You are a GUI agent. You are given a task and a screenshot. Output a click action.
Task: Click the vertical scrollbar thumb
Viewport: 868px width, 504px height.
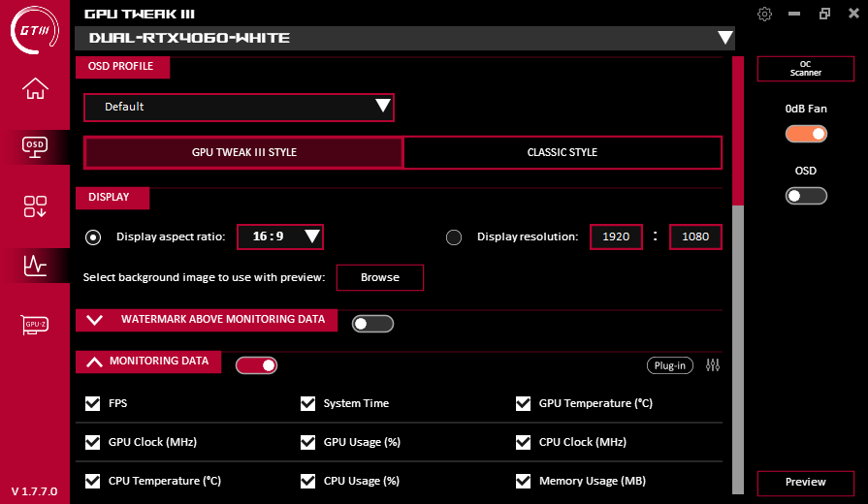click(738, 131)
